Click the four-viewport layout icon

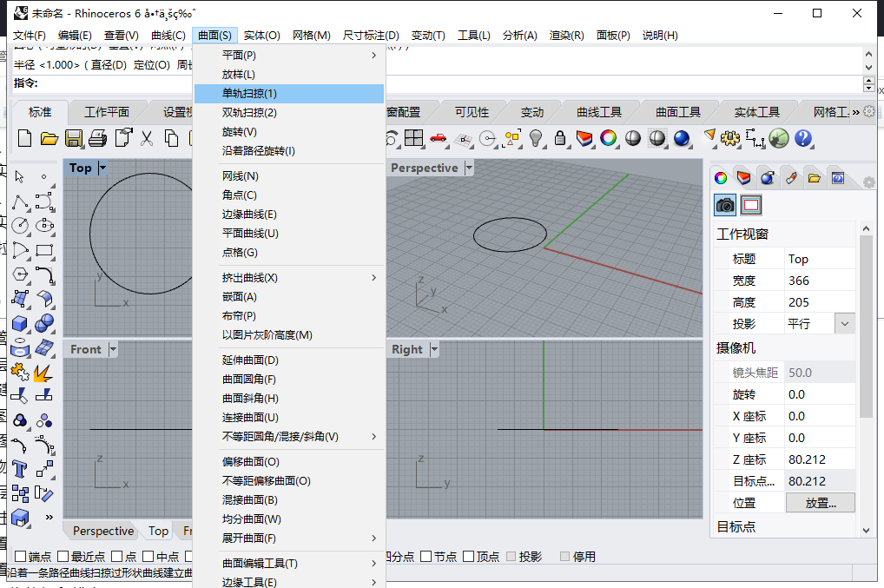point(414,138)
